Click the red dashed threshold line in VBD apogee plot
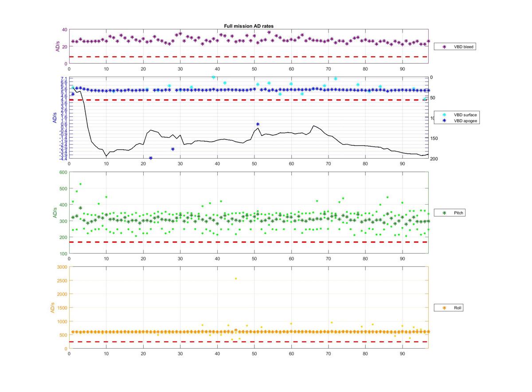Image resolution: width=532 pixels, height=392 pixels. pos(249,100)
